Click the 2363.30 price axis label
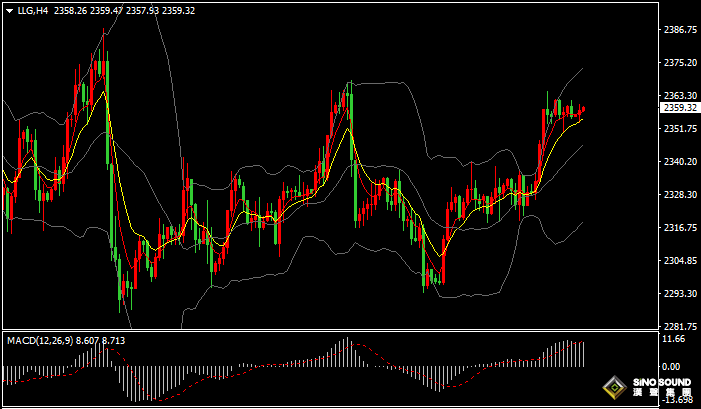This screenshot has width=701, height=409. click(x=679, y=96)
